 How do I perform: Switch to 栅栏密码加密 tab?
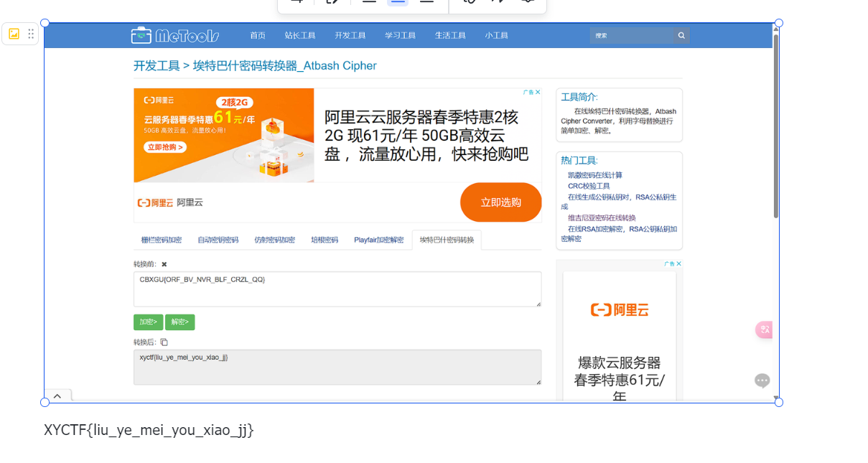coord(162,240)
